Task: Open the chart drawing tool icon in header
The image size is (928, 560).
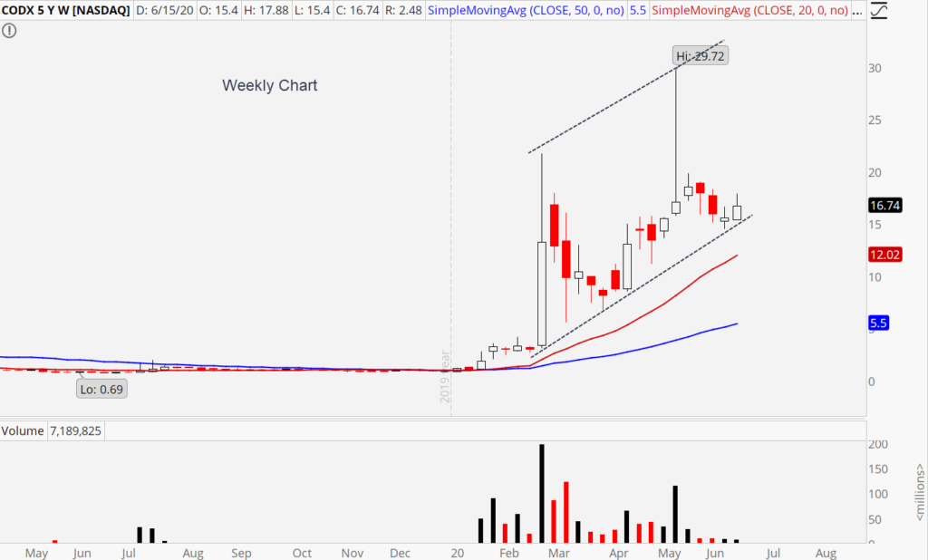Action: click(x=879, y=11)
